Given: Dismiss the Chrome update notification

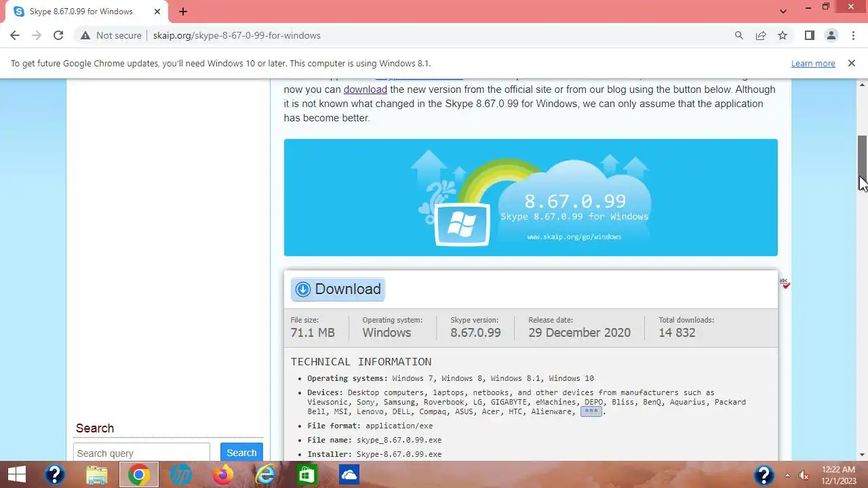Looking at the screenshot, I should pyautogui.click(x=851, y=63).
